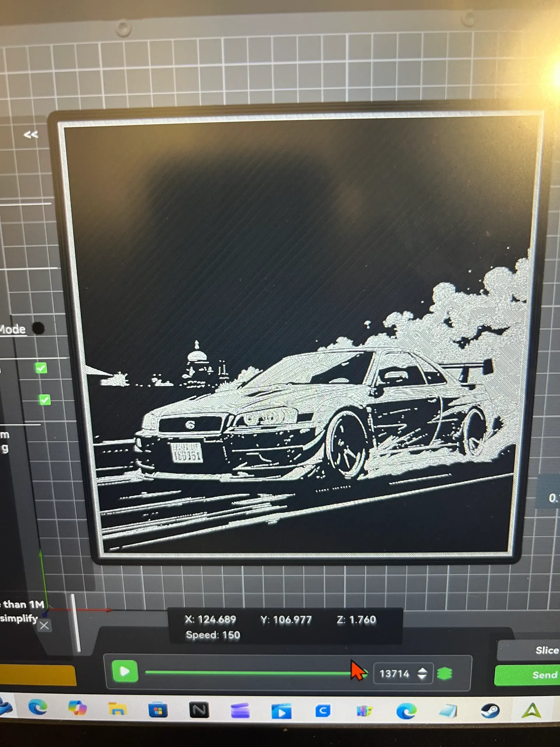The width and height of the screenshot is (560, 747).
Task: Click the Z: 1.760 height readout
Action: pos(356,620)
